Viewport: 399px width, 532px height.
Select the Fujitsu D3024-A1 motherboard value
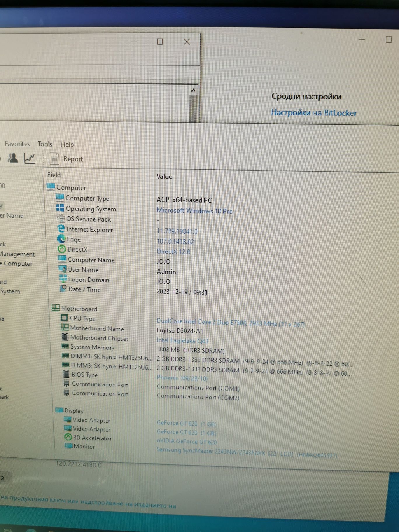point(180,331)
